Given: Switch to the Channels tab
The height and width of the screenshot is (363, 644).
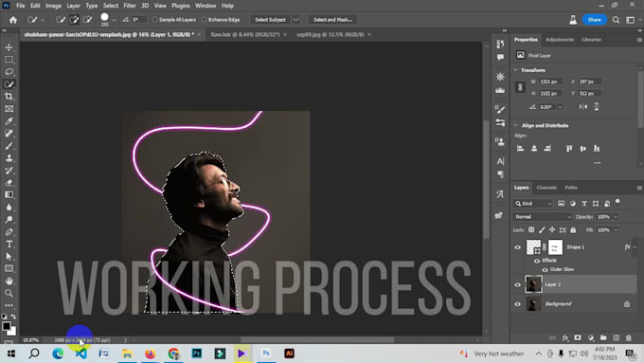Looking at the screenshot, I should click(546, 188).
